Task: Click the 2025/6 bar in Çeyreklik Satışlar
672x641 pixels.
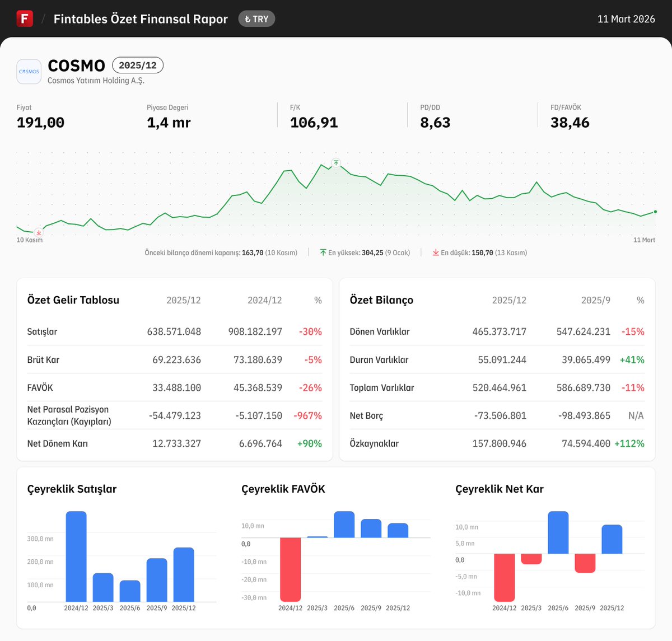Action: (x=130, y=591)
